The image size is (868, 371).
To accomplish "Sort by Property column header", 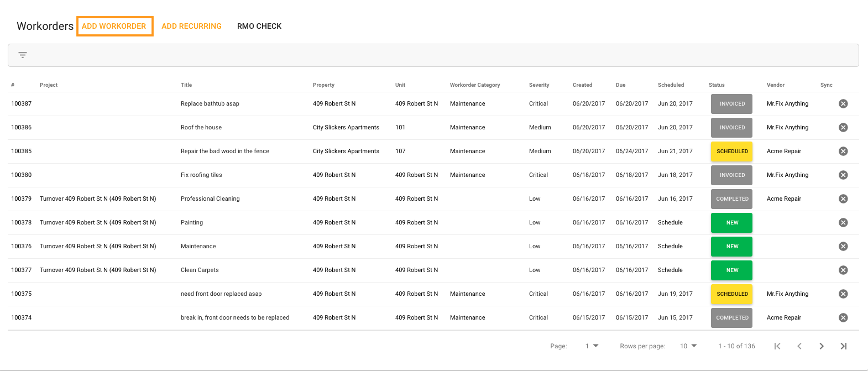I will click(323, 85).
